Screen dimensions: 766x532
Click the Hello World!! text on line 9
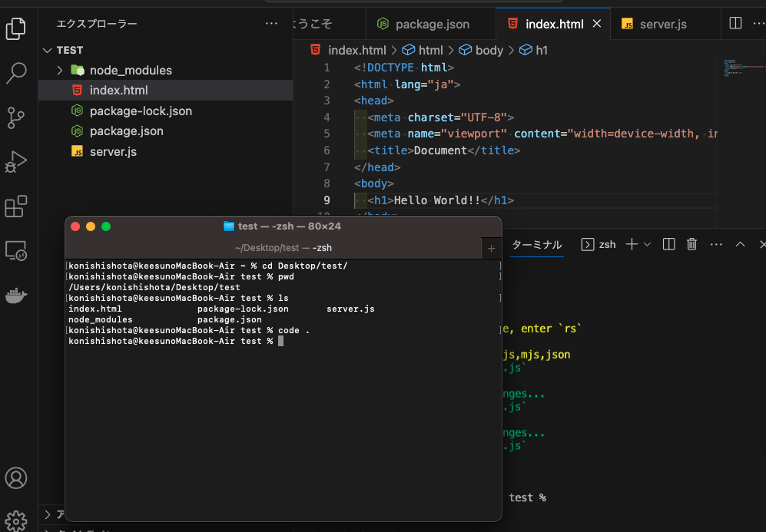tap(436, 200)
